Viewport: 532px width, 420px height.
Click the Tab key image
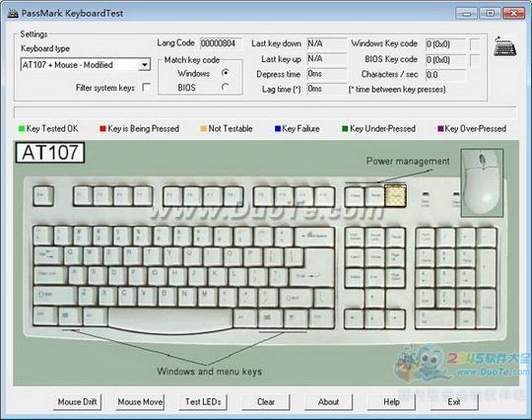click(48, 256)
